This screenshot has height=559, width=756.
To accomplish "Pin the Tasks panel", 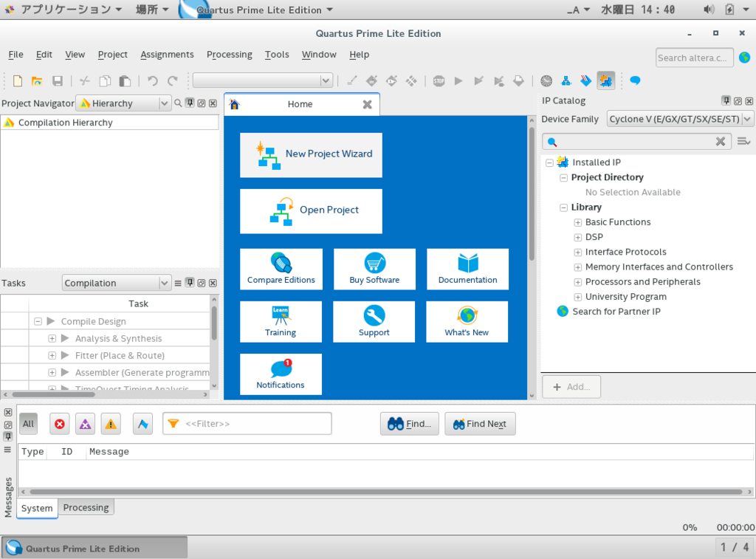I will pyautogui.click(x=190, y=283).
